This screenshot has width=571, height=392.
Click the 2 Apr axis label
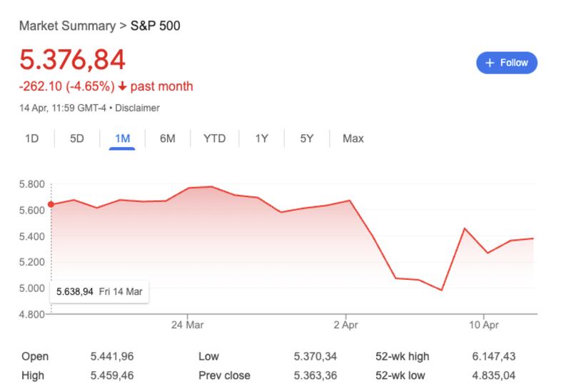[345, 325]
